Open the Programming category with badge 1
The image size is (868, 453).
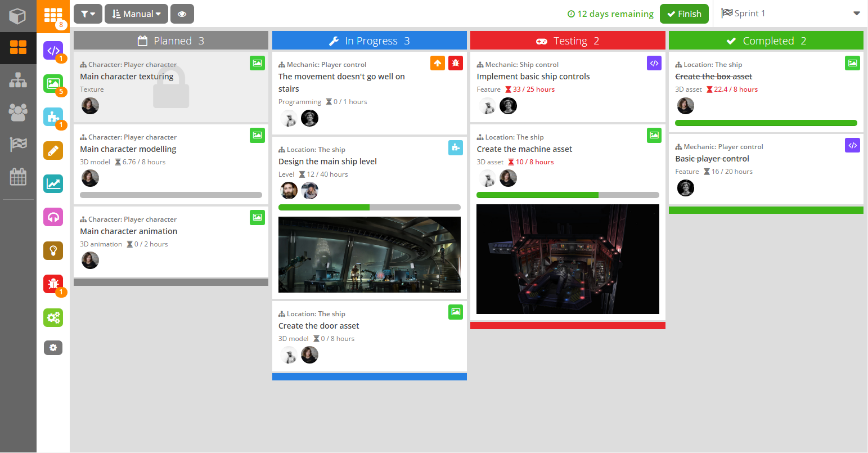[x=53, y=51]
